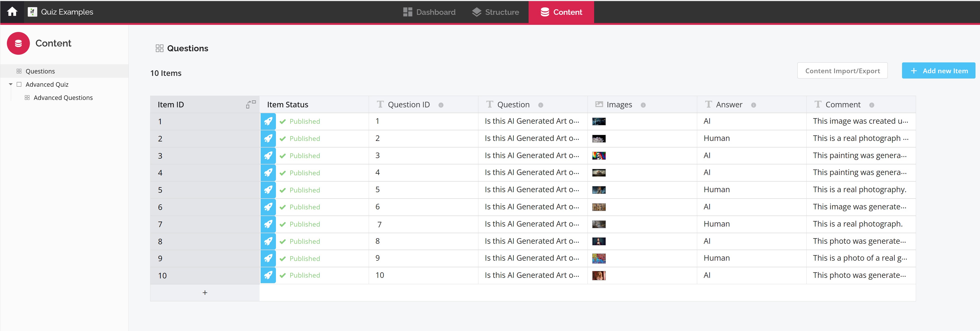Screen dimensions: 980x331
Task: Click the rocket publish icon for item 1
Action: click(268, 121)
